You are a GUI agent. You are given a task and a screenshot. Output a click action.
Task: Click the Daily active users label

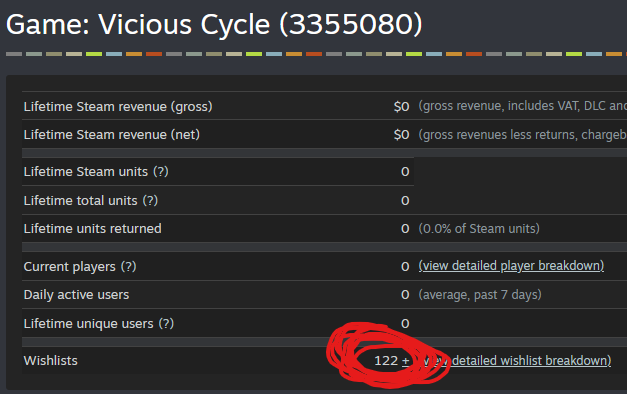click(76, 295)
